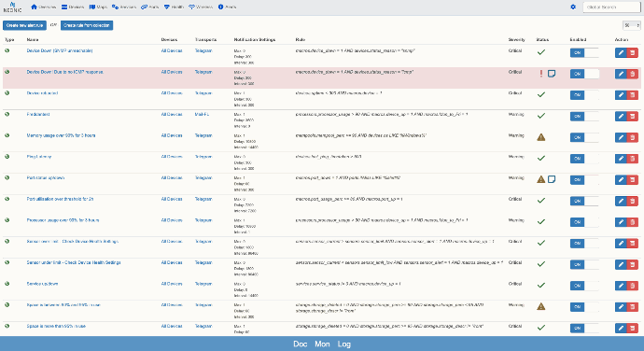Image resolution: width=644 pixels, height=351 pixels.
Task: Delete the Device Down no ICMP response rule
Action: [x=633, y=74]
